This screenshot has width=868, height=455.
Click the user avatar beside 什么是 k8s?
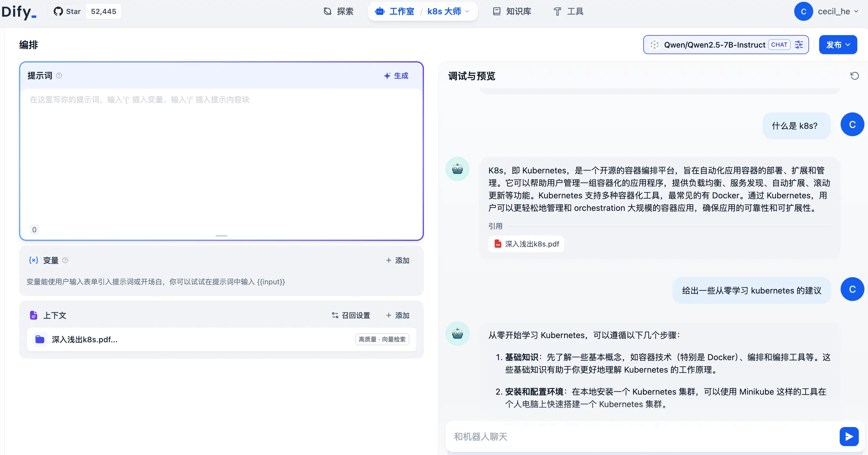pyautogui.click(x=852, y=125)
